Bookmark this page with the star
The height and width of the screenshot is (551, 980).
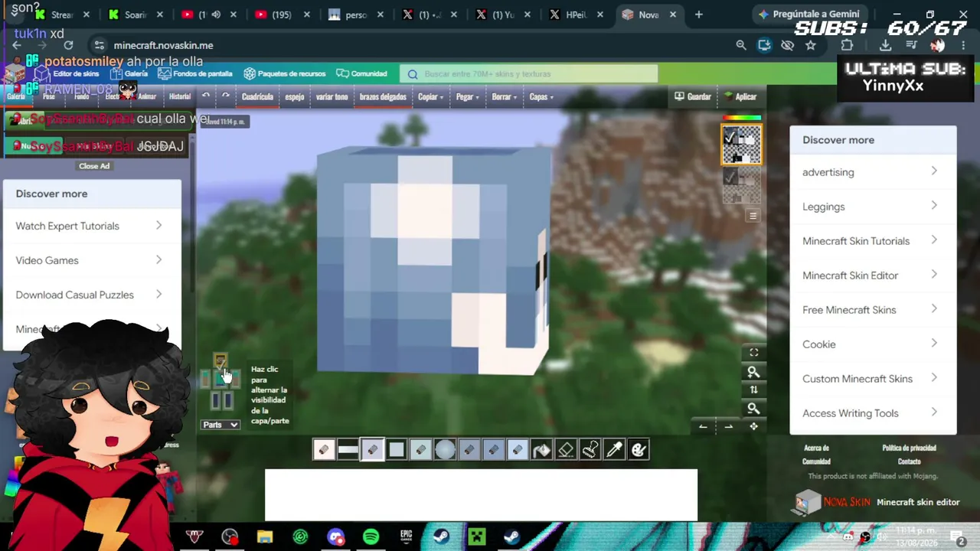tap(811, 45)
